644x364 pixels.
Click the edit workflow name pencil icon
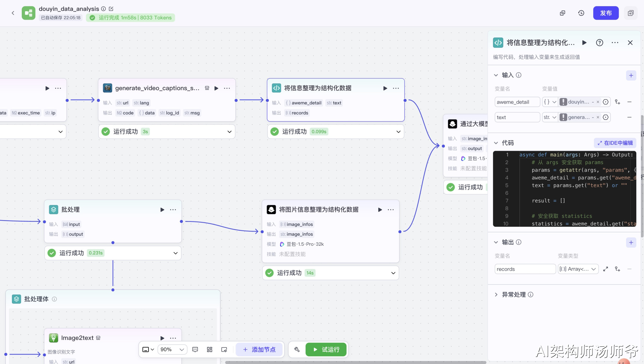click(111, 9)
